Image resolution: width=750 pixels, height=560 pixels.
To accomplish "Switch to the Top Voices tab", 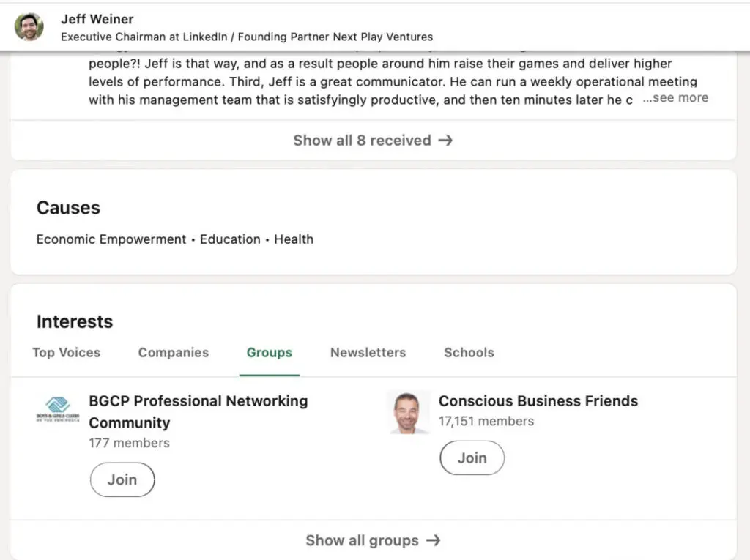I will coord(66,353).
